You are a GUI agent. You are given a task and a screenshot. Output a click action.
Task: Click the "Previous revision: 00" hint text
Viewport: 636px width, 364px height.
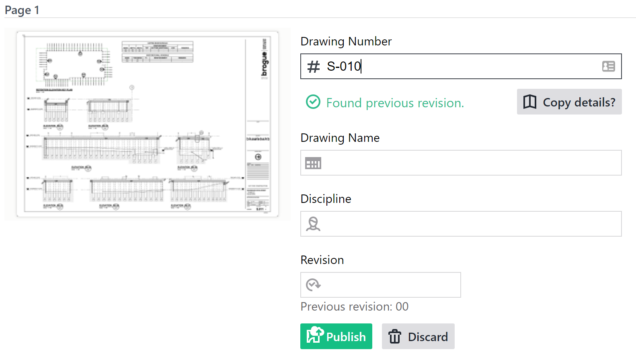[x=354, y=307]
